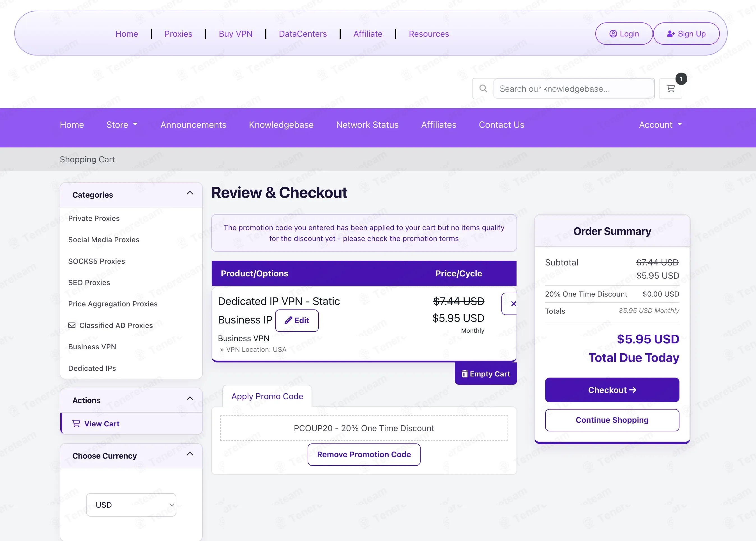This screenshot has width=756, height=541.
Task: Expand the Store dropdown menu
Action: coord(122,124)
